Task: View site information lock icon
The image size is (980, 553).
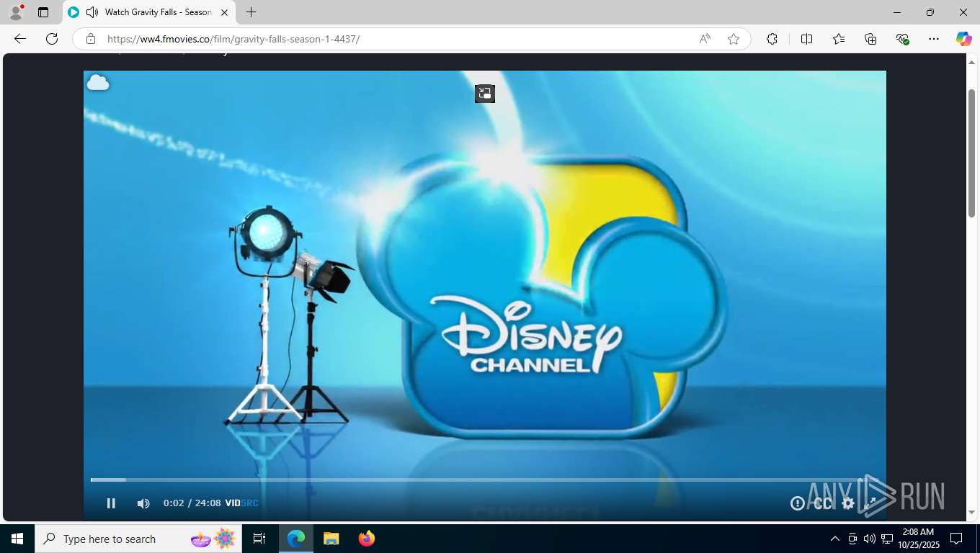Action: click(x=90, y=39)
